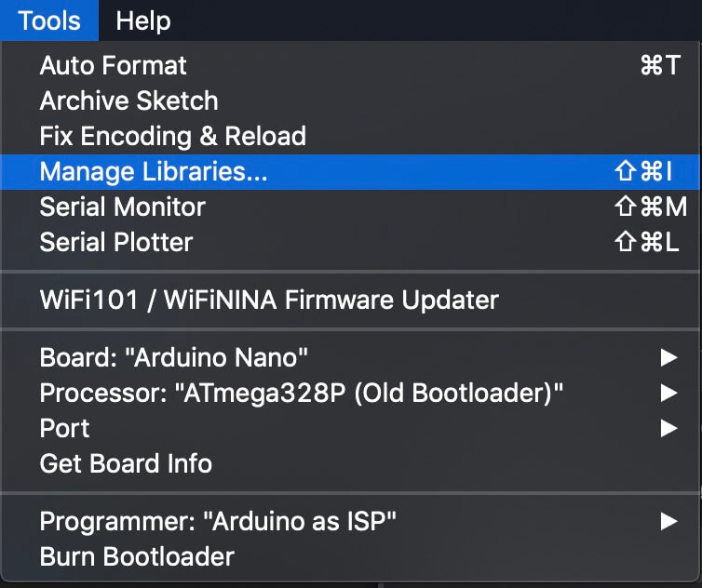Expand the Processor: ATmega328P submenu
The height and width of the screenshot is (588, 702).
[350, 393]
